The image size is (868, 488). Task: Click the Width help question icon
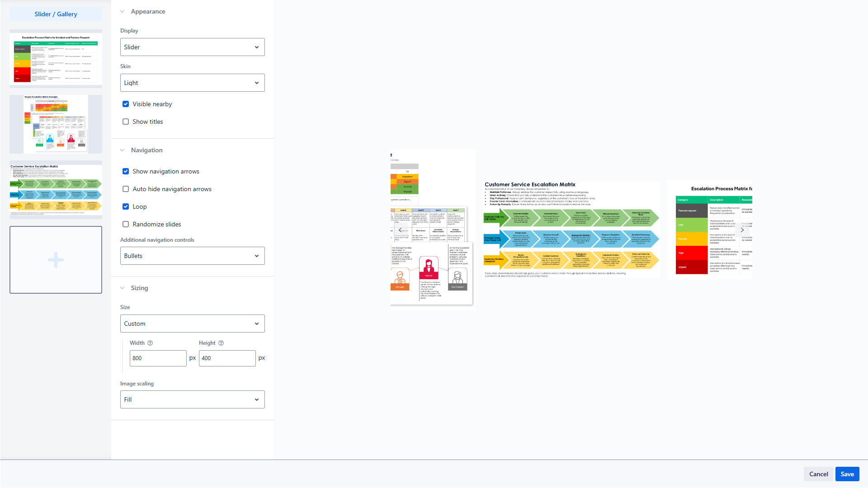(x=150, y=343)
